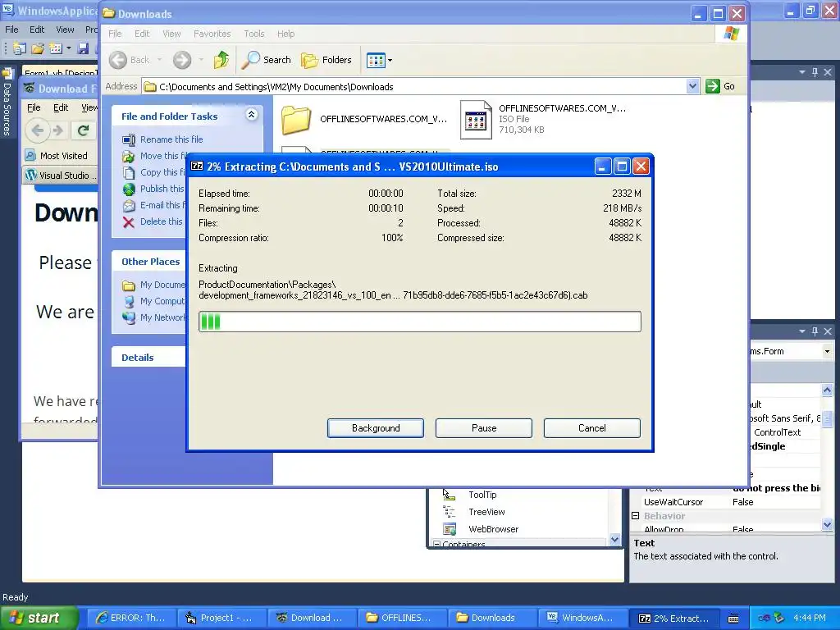Click Back button in Downloads window
840x630 pixels.
[x=129, y=60]
